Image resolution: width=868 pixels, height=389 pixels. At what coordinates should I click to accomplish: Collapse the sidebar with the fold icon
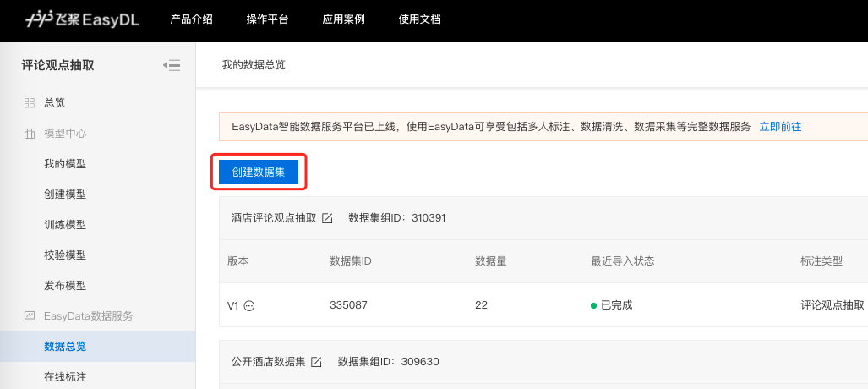(x=172, y=65)
